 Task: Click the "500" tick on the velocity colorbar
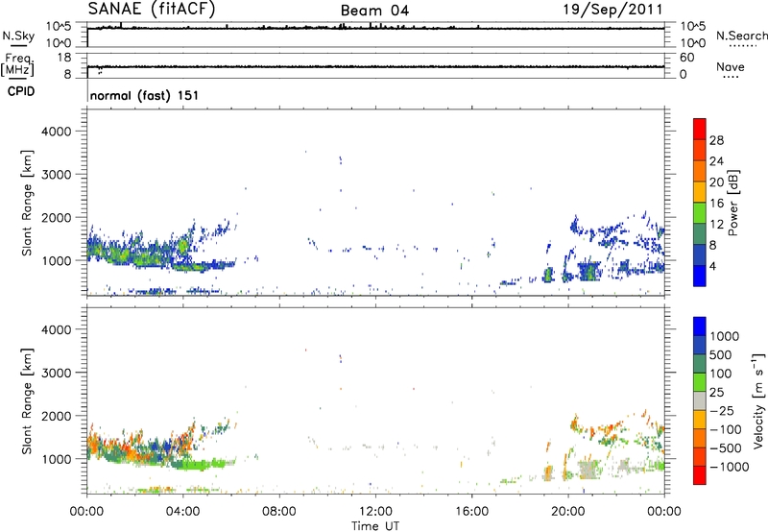[x=720, y=355]
